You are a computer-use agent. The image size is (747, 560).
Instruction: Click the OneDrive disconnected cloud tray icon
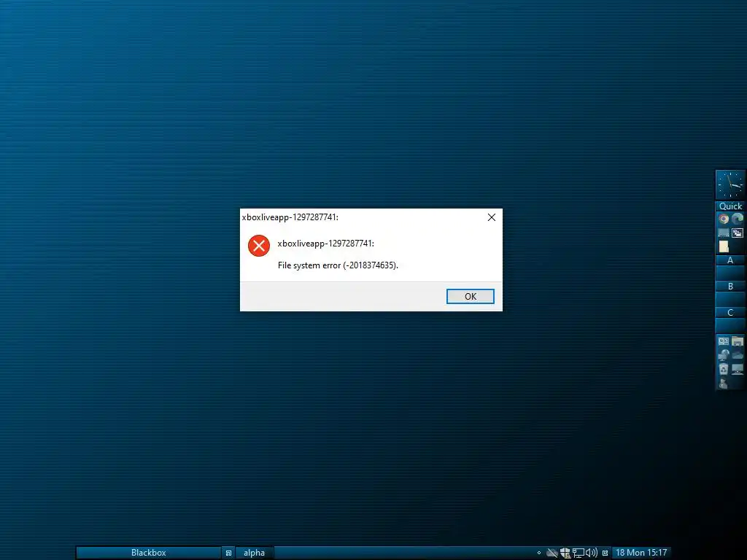click(552, 553)
